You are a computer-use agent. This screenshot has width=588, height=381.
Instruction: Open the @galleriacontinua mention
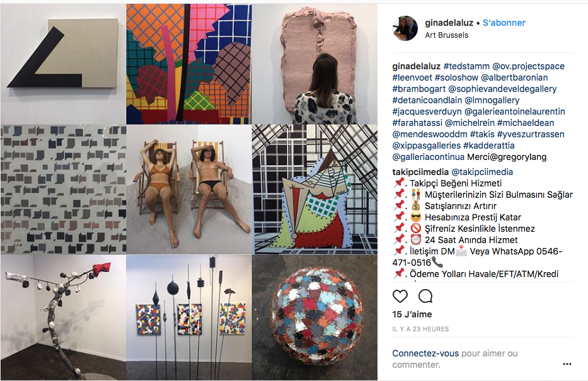pyautogui.click(x=429, y=157)
